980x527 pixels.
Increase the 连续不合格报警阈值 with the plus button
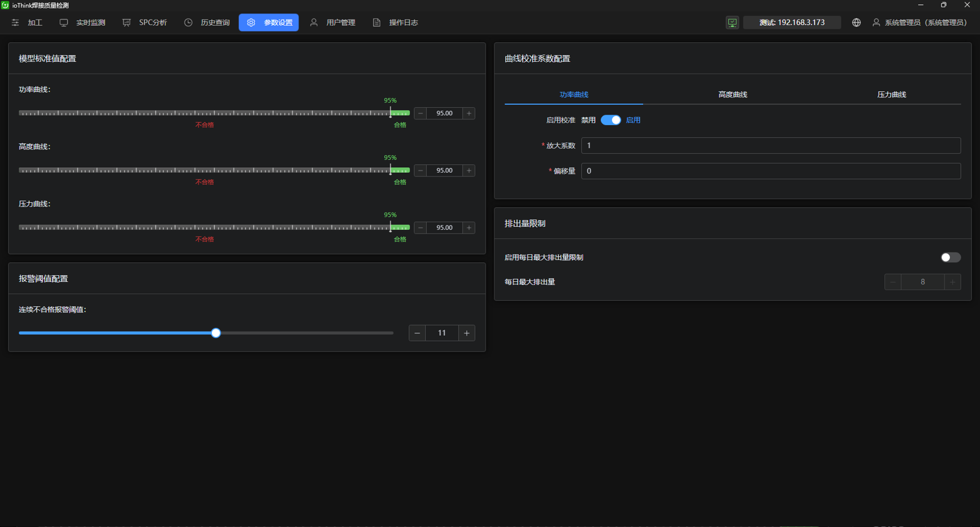point(467,333)
